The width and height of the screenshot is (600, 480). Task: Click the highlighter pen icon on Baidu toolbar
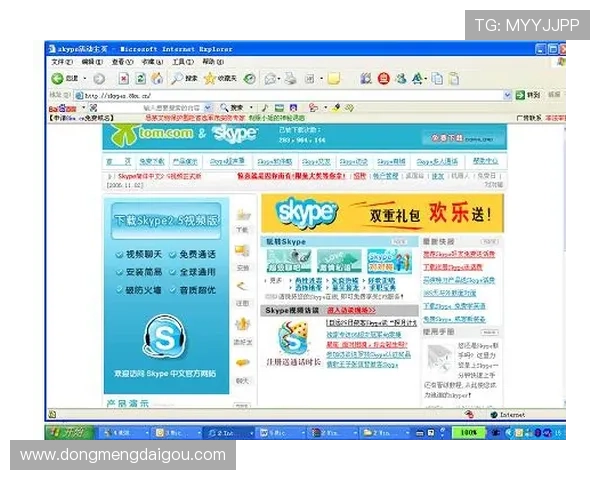coord(336,108)
